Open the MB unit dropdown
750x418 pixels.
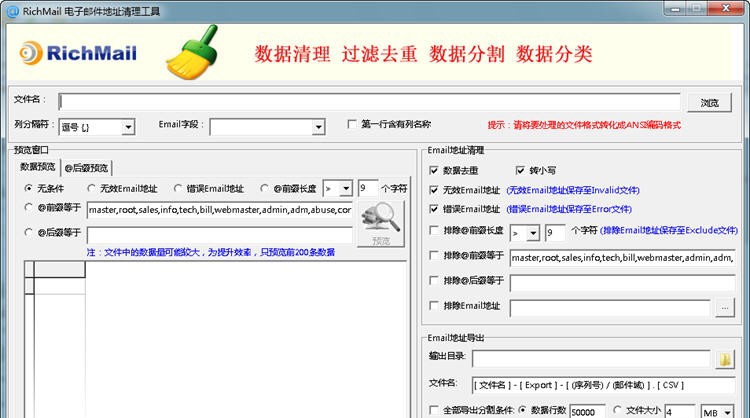728,412
